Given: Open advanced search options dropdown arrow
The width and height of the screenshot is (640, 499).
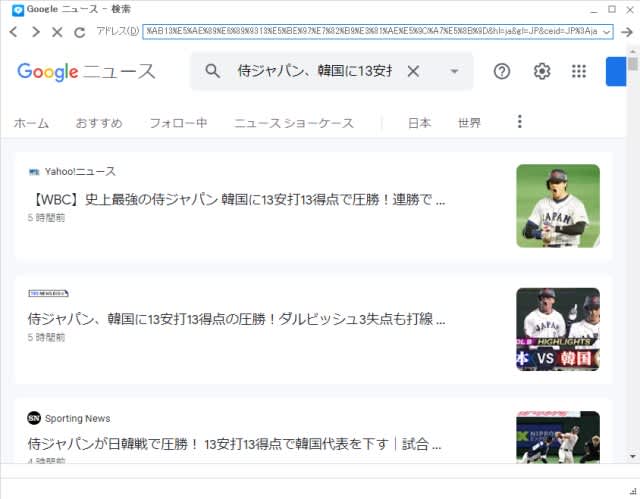Looking at the screenshot, I should coord(454,71).
